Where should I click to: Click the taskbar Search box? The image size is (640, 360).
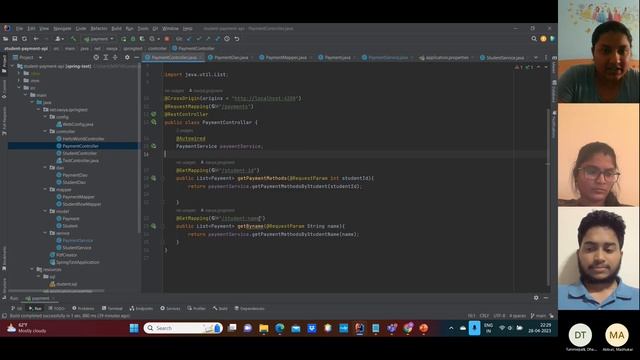click(x=183, y=328)
